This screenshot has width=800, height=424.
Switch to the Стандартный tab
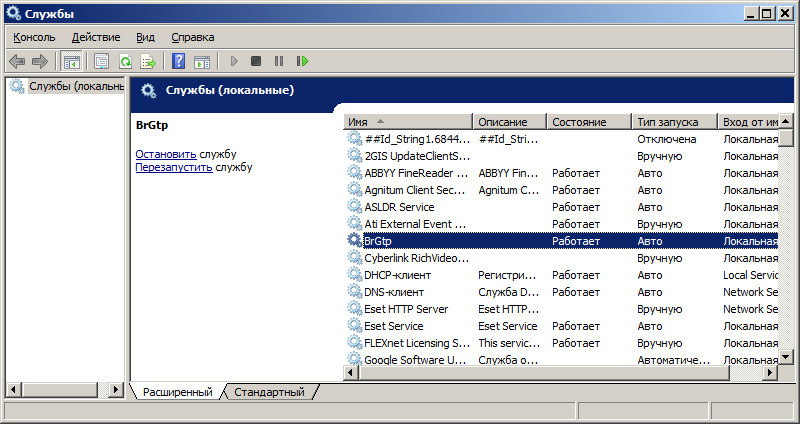(268, 392)
